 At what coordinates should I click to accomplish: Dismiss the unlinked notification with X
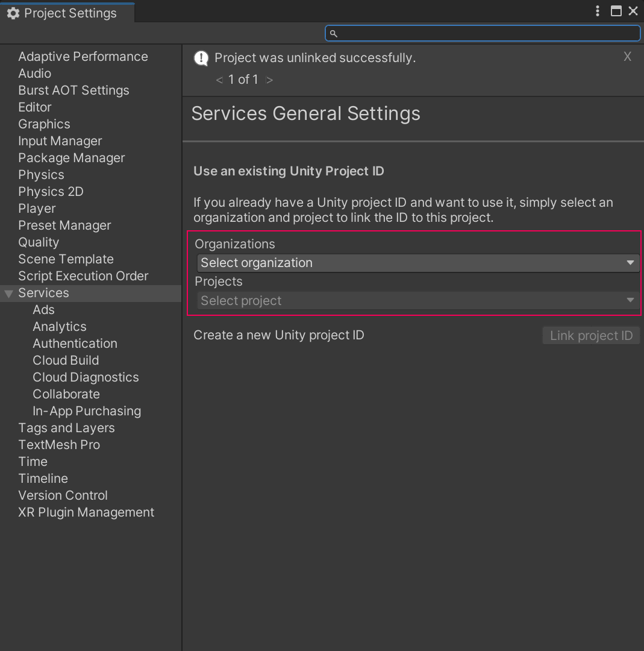(x=627, y=57)
